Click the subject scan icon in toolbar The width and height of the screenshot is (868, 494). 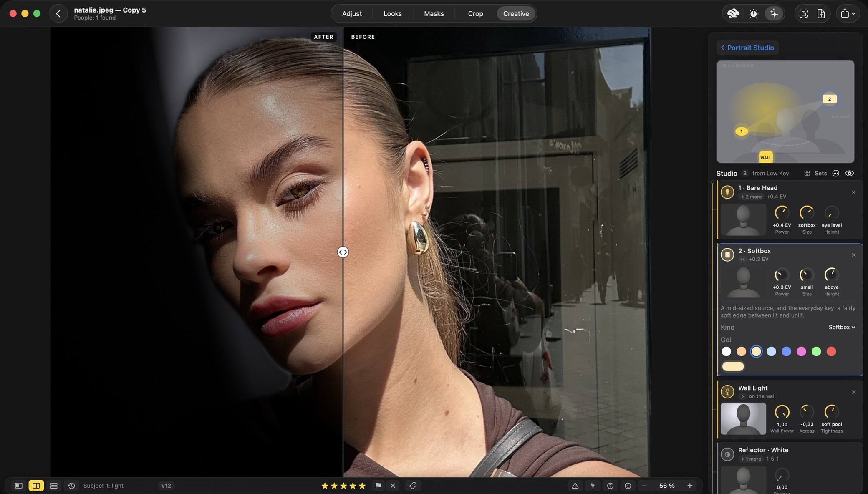[x=803, y=14]
